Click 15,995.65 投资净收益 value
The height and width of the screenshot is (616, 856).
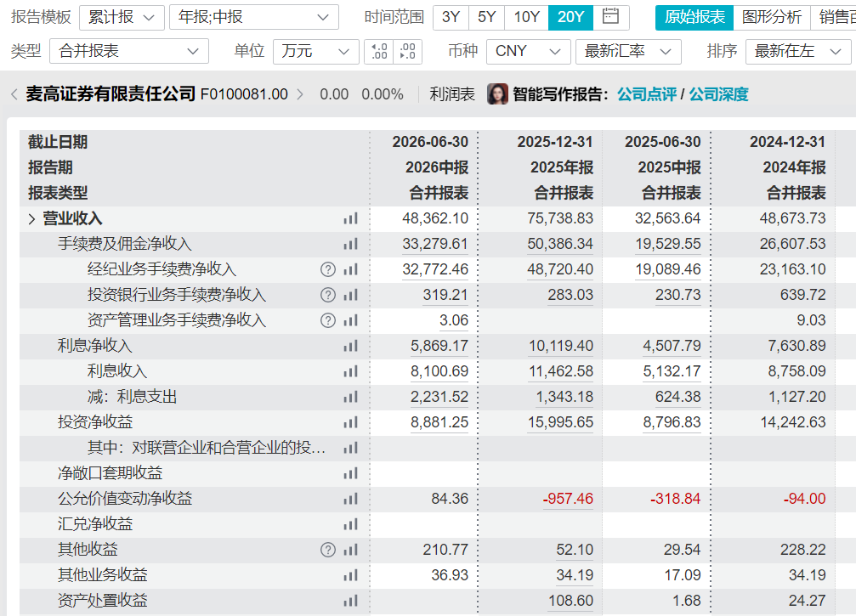point(560,422)
